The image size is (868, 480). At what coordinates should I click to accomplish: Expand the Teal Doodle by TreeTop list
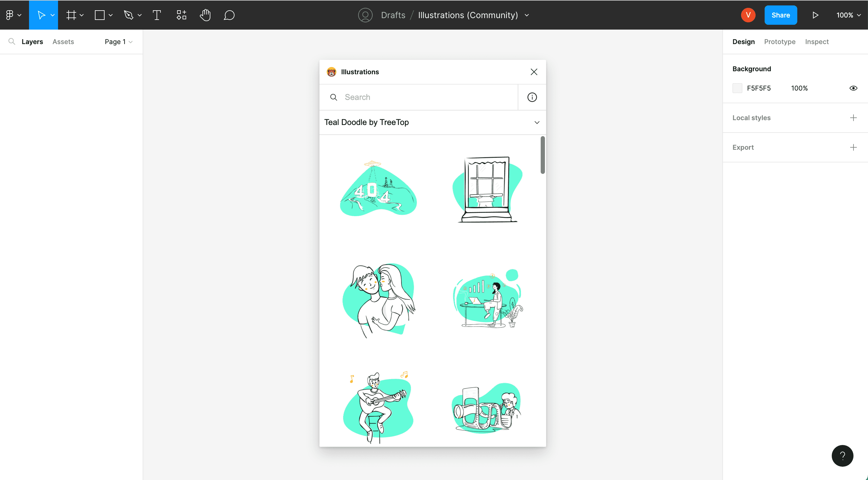(x=536, y=122)
